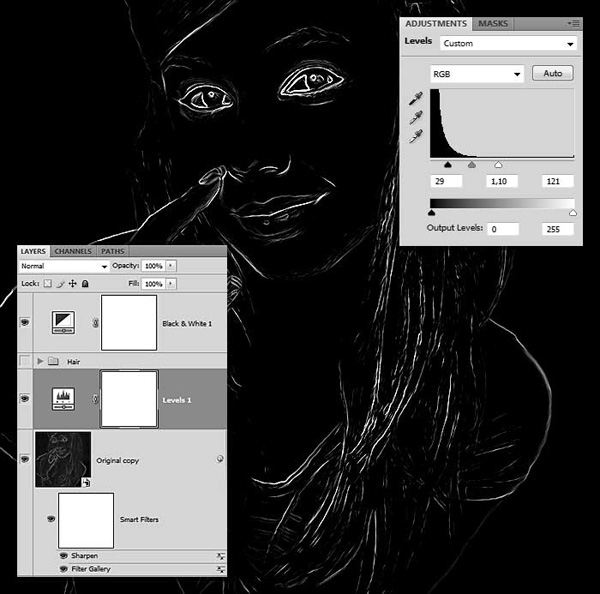Viewport: 600px width, 594px height.
Task: Click the lock position move icon
Action: [72, 284]
